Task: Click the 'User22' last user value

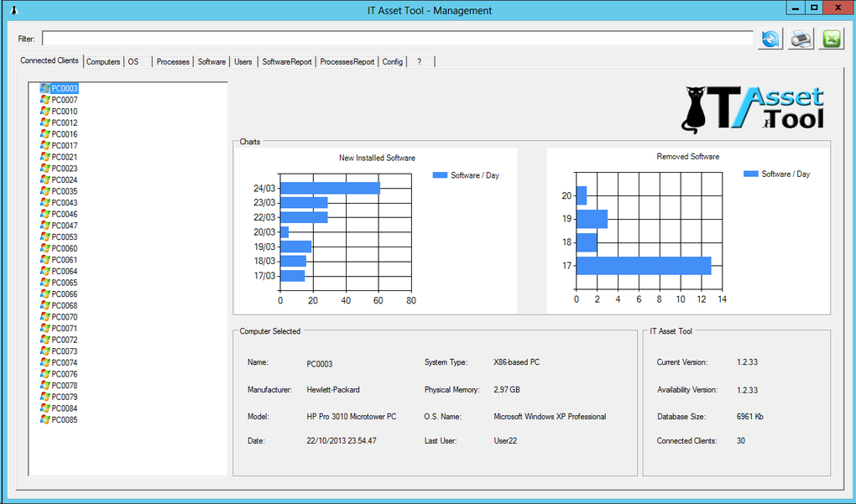Action: click(x=505, y=441)
